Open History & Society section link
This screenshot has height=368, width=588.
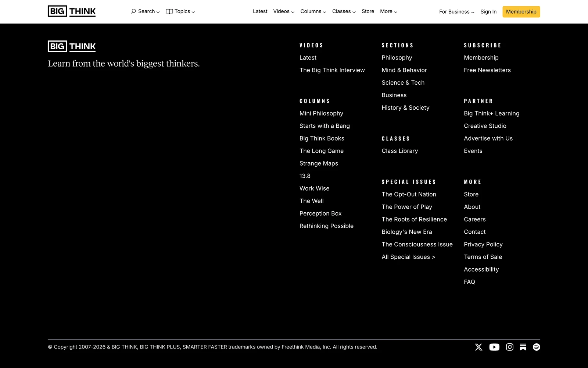(x=405, y=108)
